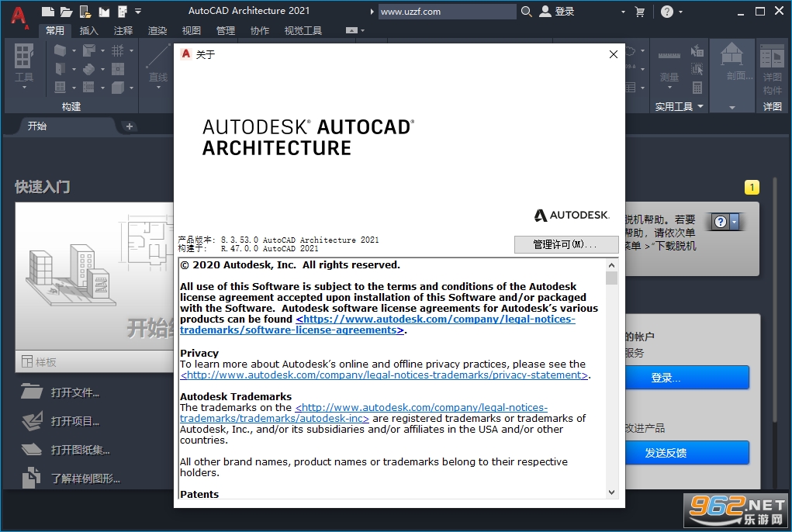Image resolution: width=792 pixels, height=532 pixels.
Task: Switch to the 注释 ribbon tab
Action: coord(123,30)
